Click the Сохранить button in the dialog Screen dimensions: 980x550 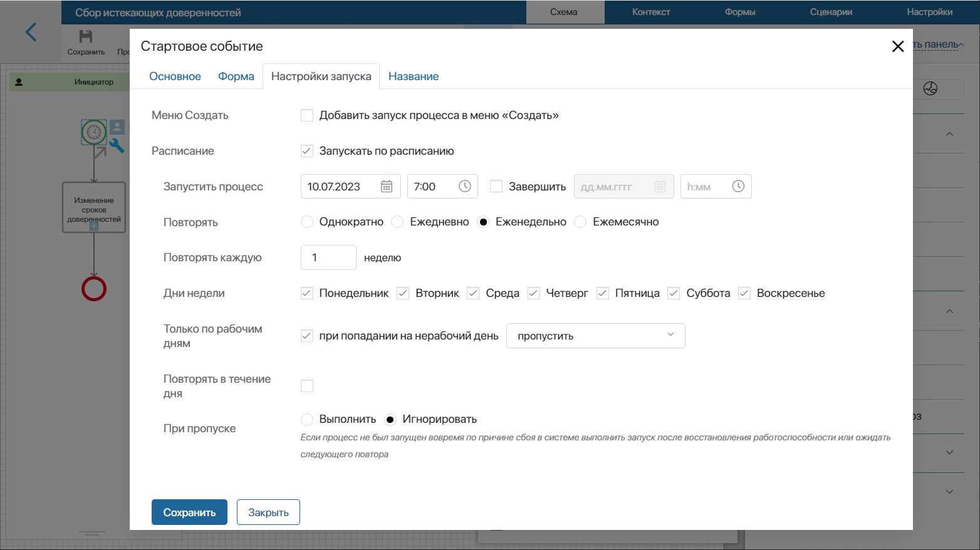[189, 512]
